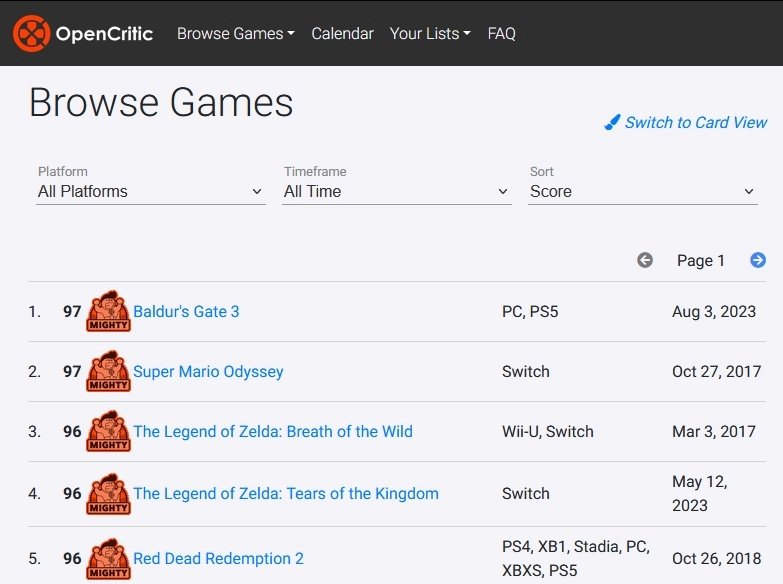Click Mighty badge beside Tears of the Kingdom

(108, 494)
